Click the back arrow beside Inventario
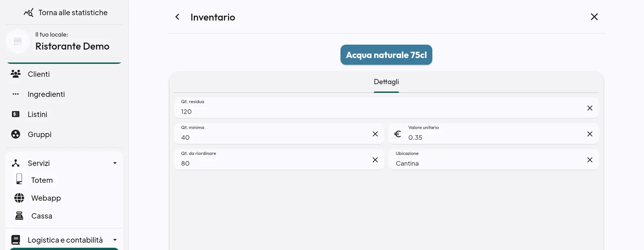Viewport: 644px width, 250px height. pos(177,17)
